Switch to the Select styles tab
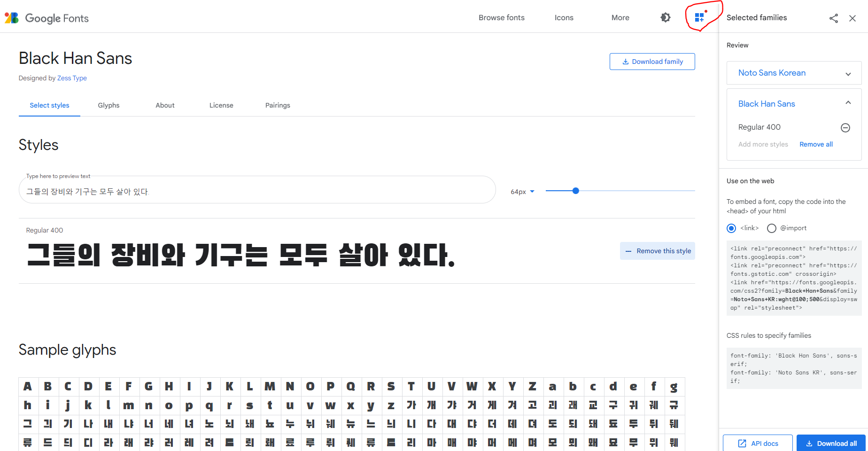The width and height of the screenshot is (868, 451). (49, 105)
